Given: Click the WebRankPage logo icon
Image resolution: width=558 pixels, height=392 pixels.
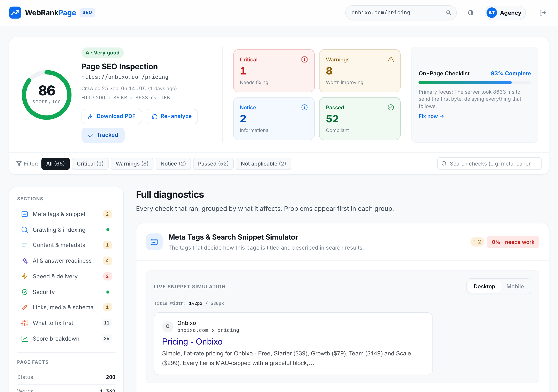Looking at the screenshot, I should click(15, 13).
